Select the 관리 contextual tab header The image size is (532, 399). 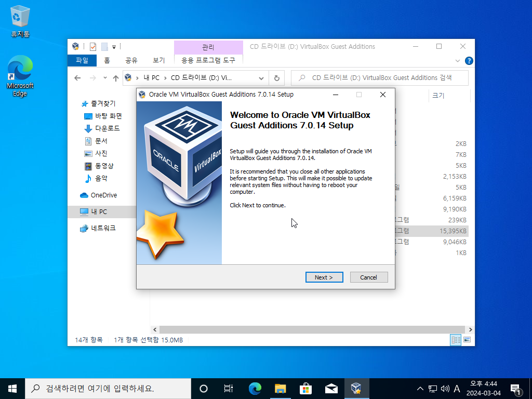(x=208, y=47)
